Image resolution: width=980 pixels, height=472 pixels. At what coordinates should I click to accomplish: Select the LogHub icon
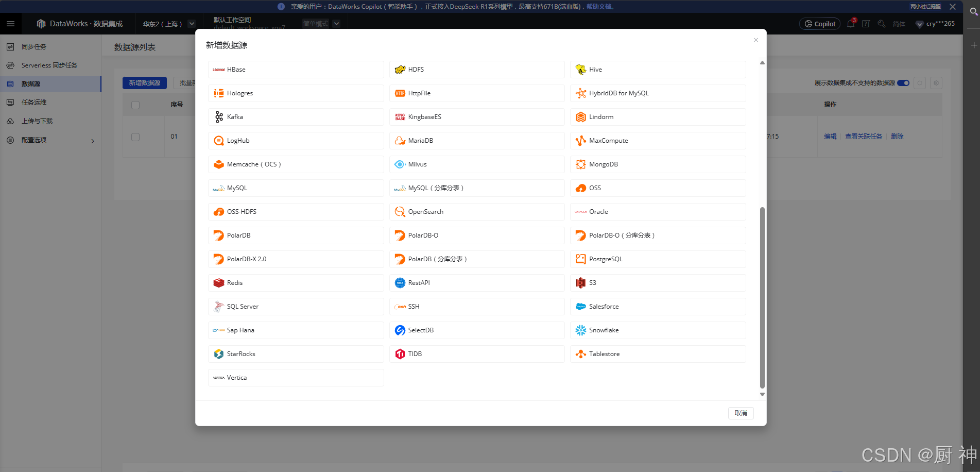(x=219, y=141)
